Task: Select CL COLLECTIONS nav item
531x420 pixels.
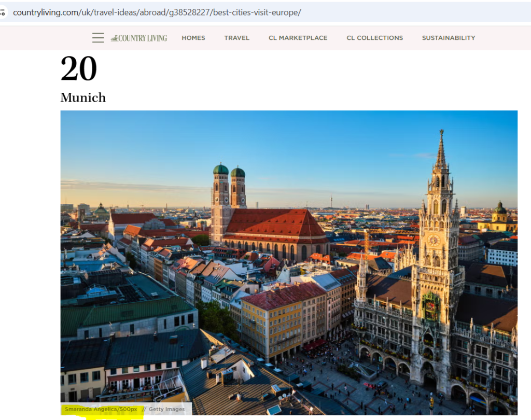Action: coord(374,38)
